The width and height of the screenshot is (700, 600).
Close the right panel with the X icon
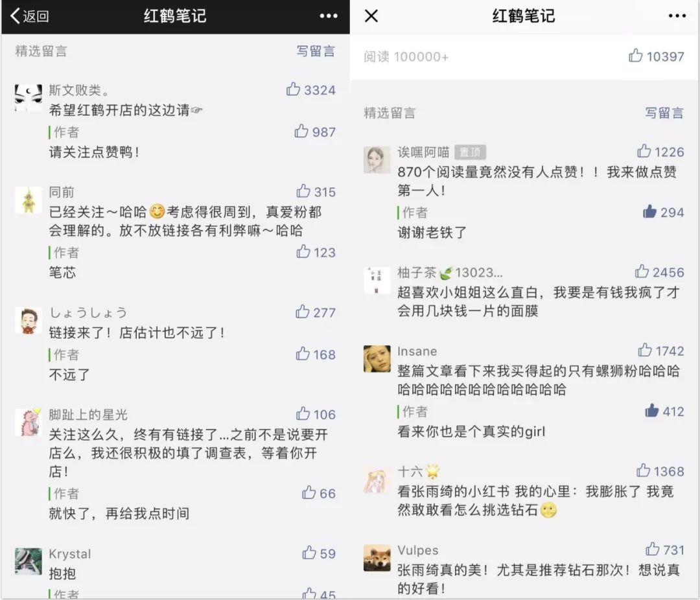371,16
